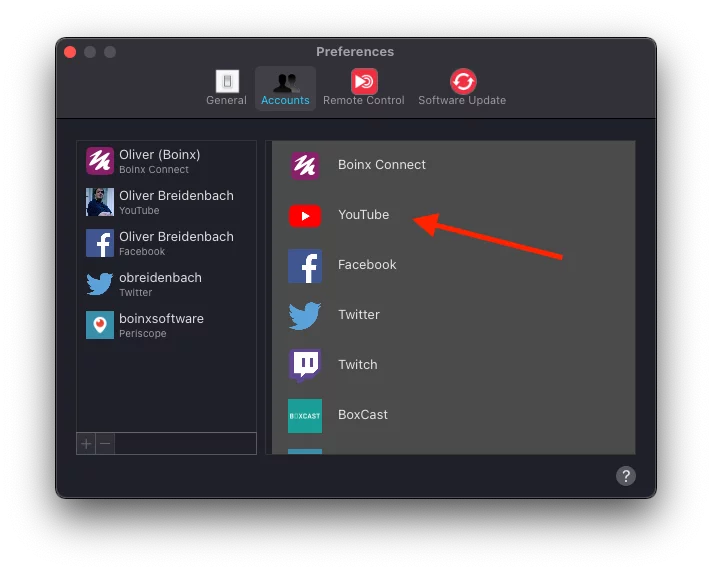The image size is (712, 572).
Task: Add a new account with plus button
Action: point(86,444)
